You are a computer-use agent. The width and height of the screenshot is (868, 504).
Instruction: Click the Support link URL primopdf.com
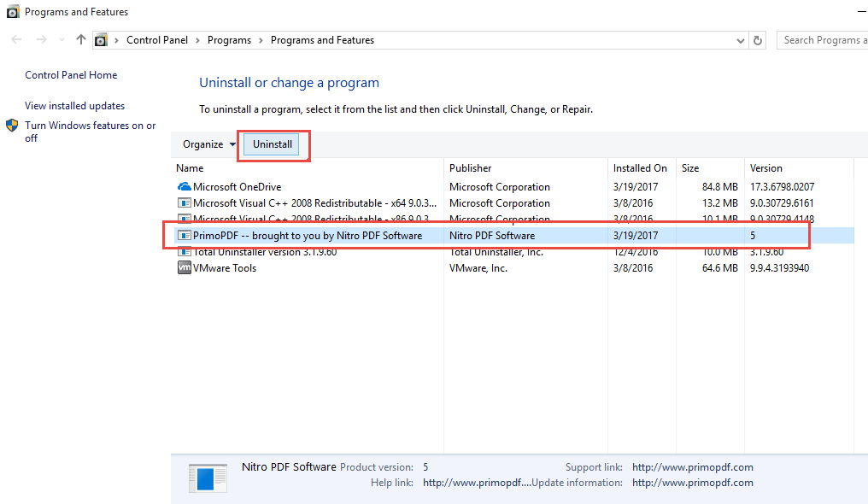(693, 467)
